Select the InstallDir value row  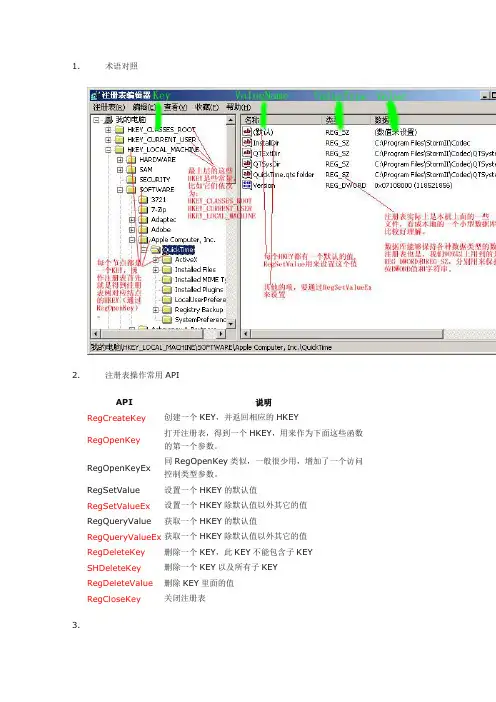(266, 143)
